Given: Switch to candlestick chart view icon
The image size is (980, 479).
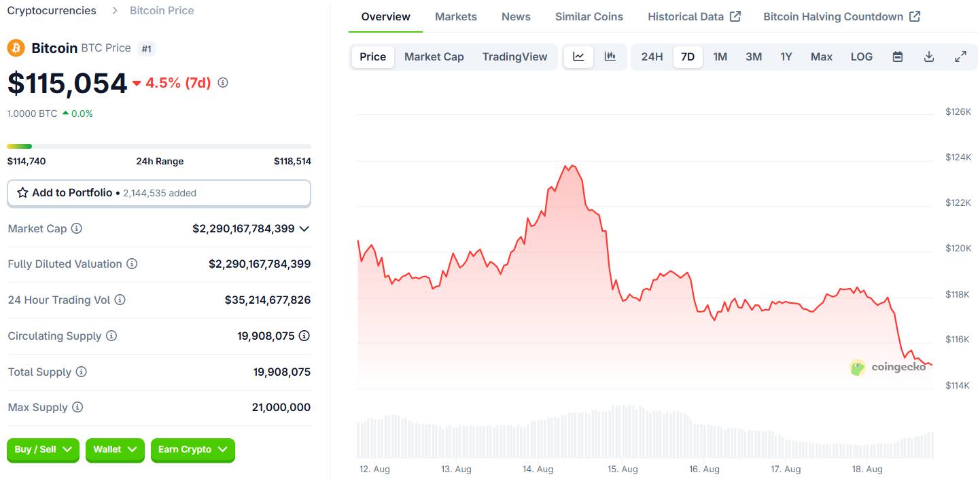Looking at the screenshot, I should [610, 56].
